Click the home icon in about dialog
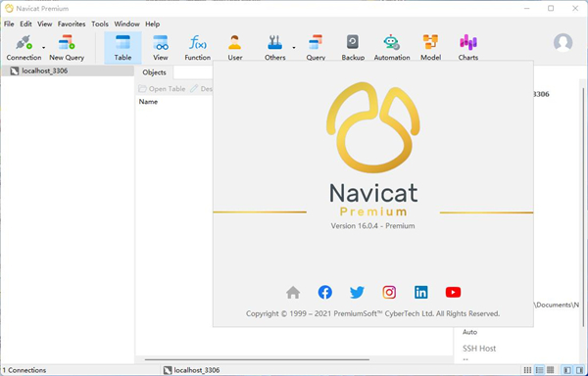The height and width of the screenshot is (376, 588). (x=293, y=292)
